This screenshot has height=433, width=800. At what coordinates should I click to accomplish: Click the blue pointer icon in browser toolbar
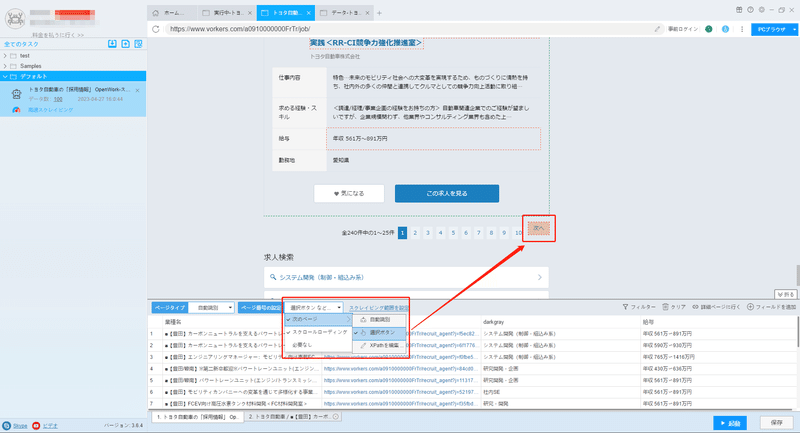point(726,29)
